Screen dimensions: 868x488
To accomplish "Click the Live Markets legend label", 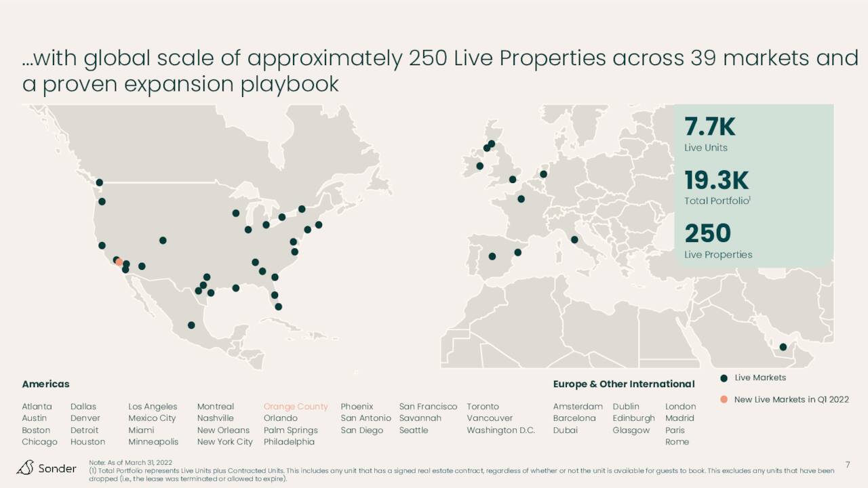I will pyautogui.click(x=760, y=378).
